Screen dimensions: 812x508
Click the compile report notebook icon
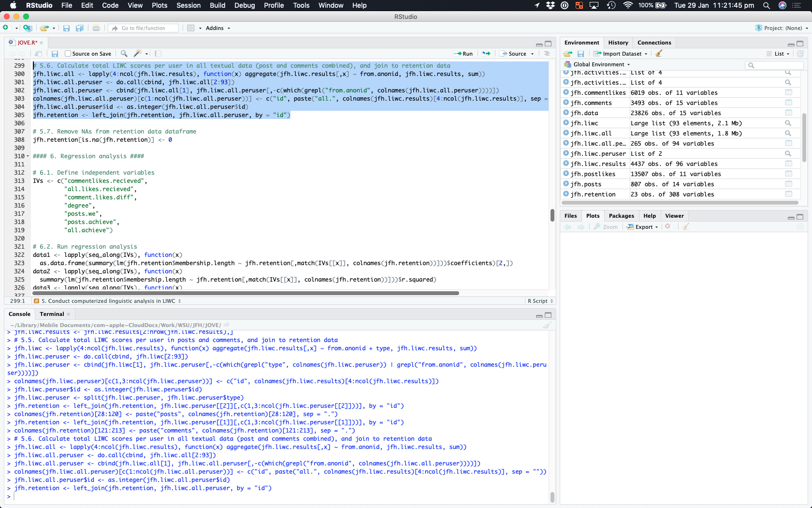(x=158, y=54)
